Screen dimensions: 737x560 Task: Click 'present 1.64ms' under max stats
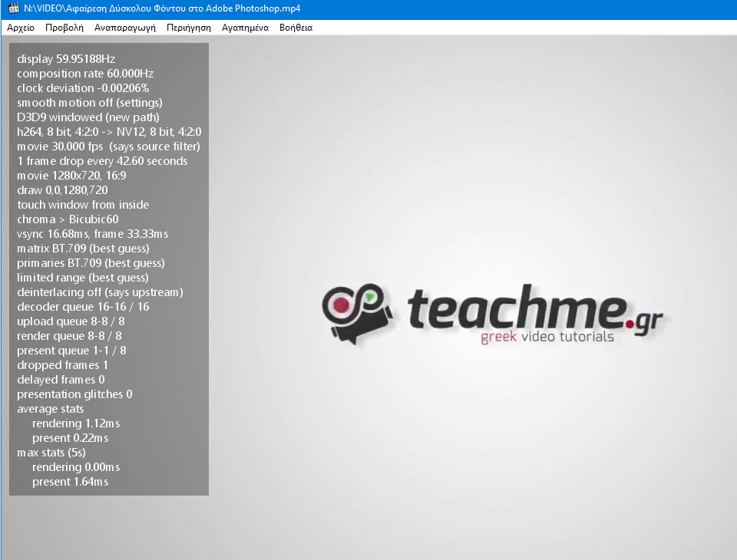[x=71, y=482]
